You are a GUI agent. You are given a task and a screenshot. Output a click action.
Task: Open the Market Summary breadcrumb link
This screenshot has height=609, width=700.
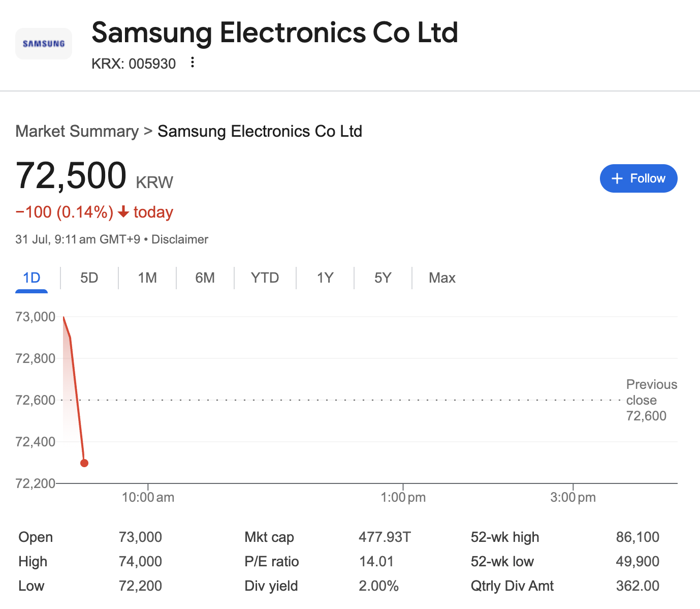coord(77,131)
